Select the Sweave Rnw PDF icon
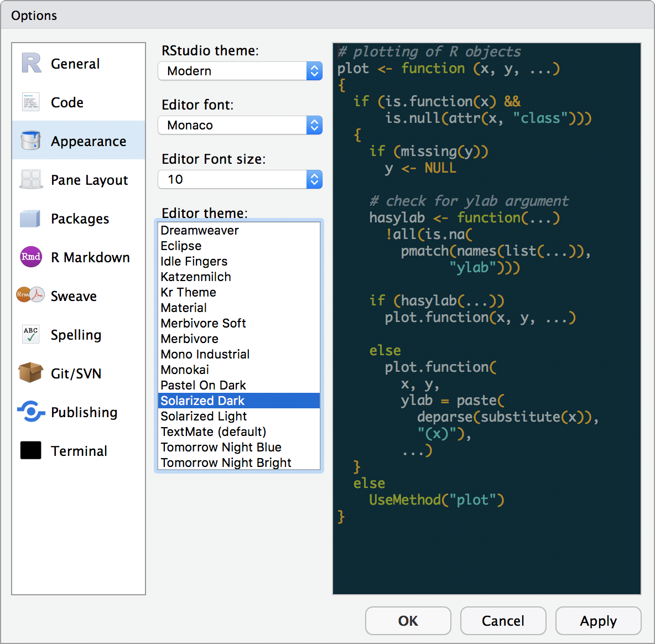 click(x=30, y=295)
